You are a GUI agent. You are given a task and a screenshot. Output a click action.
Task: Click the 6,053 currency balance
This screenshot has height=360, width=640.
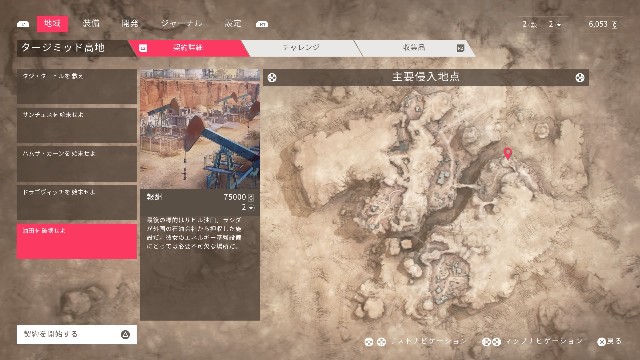(598, 24)
